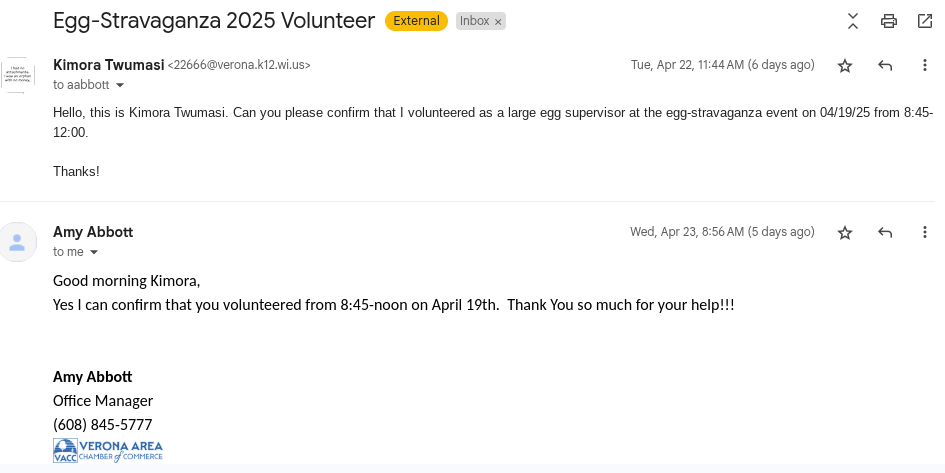Screen dimensions: 945x473
Task: Click the yellow External label tag
Action: [416, 21]
